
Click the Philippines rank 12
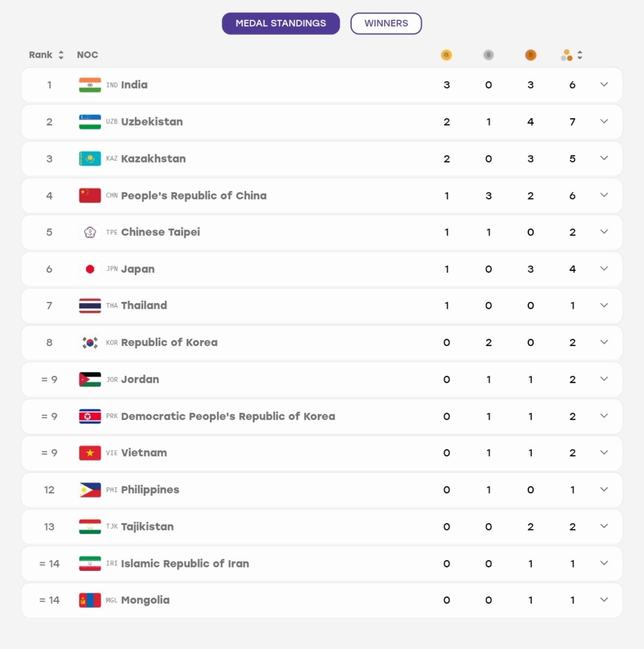click(x=49, y=489)
